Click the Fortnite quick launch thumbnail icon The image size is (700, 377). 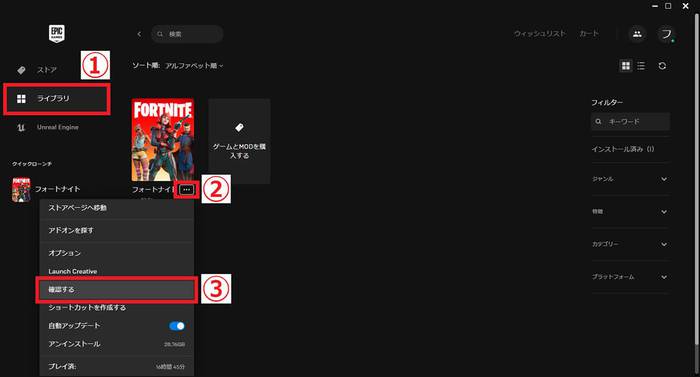pyautogui.click(x=21, y=190)
